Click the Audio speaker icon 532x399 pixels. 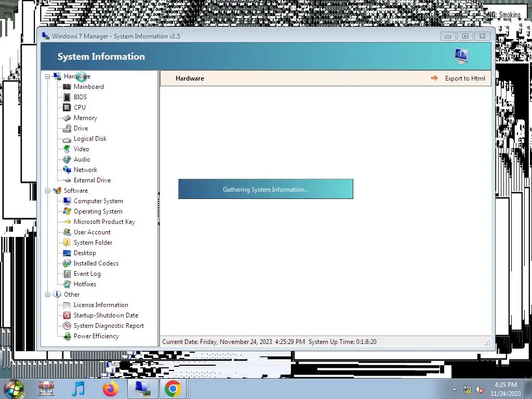(67, 159)
